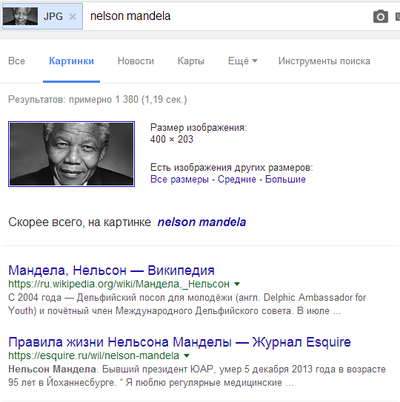Viewport: 400px width, 402px height.
Task: Click the partially visible icon right of the camera
Action: pyautogui.click(x=397, y=16)
